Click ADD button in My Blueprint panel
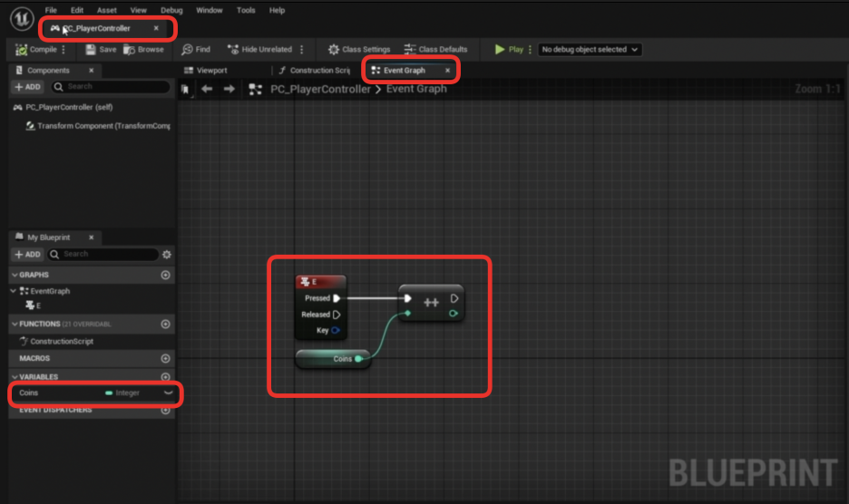 click(27, 254)
